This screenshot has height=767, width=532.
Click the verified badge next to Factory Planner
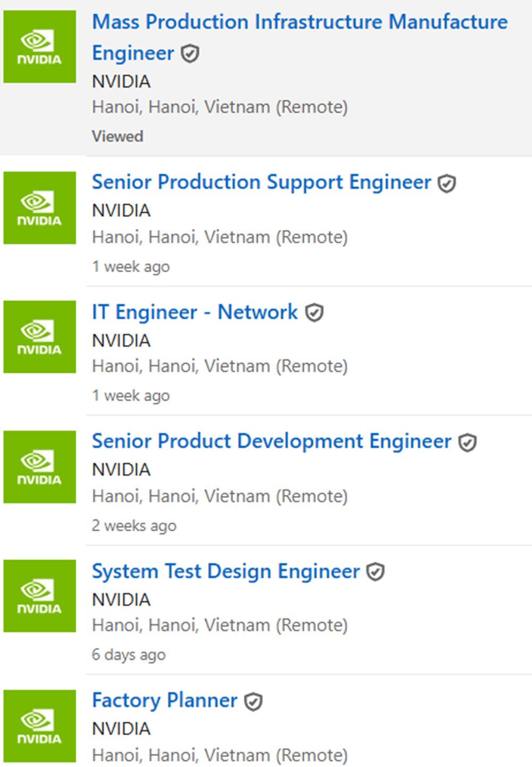(x=254, y=702)
